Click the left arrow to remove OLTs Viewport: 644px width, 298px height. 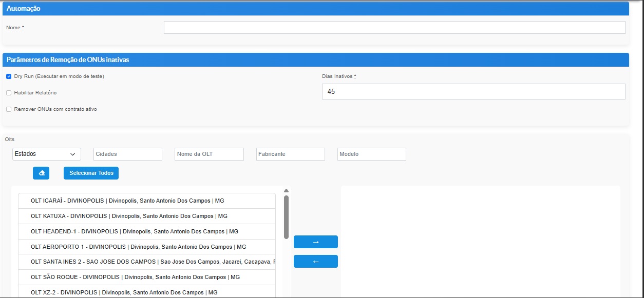pyautogui.click(x=315, y=262)
